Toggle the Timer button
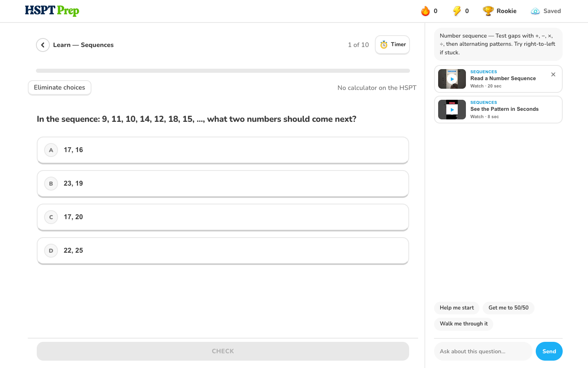Viewport: 588px width, 368px height. 392,45
